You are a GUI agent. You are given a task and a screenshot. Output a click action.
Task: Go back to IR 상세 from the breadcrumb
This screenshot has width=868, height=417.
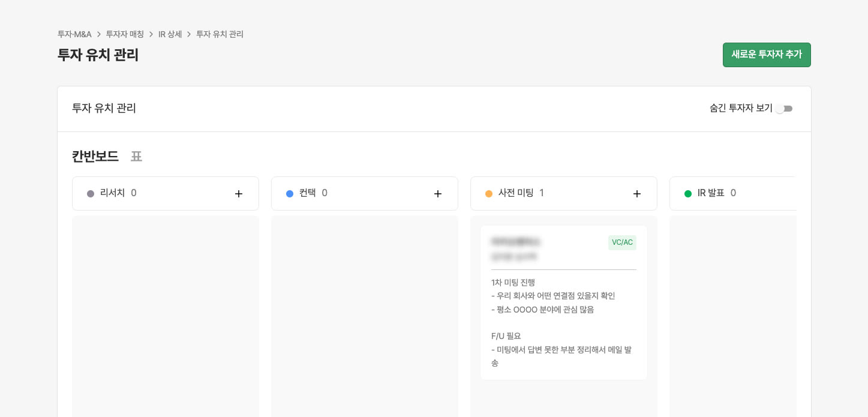170,34
